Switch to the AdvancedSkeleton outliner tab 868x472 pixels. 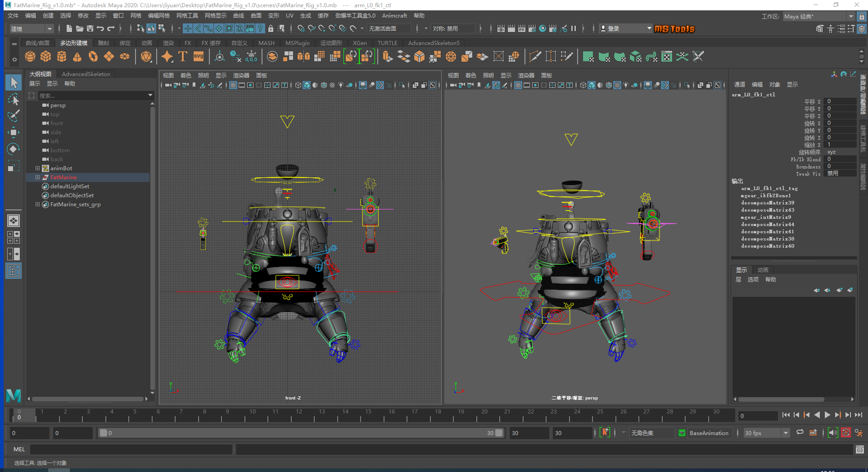tap(86, 74)
